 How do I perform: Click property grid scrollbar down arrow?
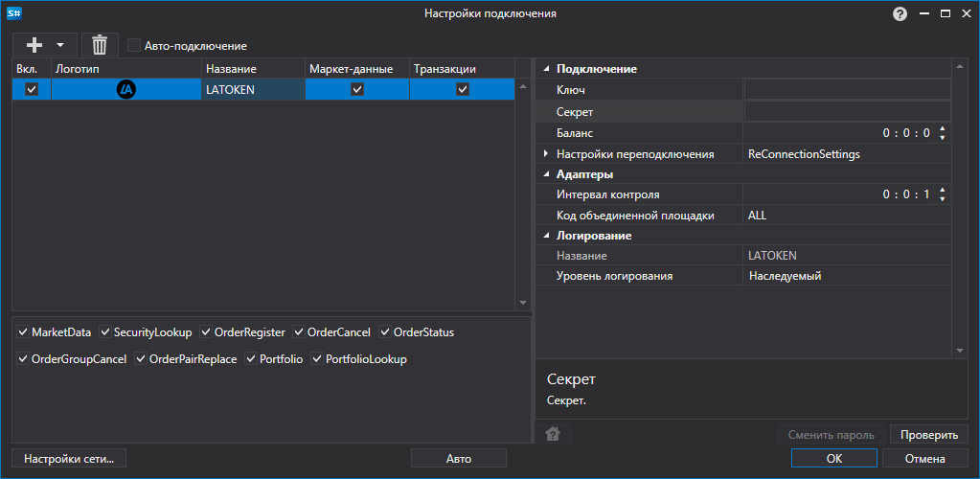(960, 352)
